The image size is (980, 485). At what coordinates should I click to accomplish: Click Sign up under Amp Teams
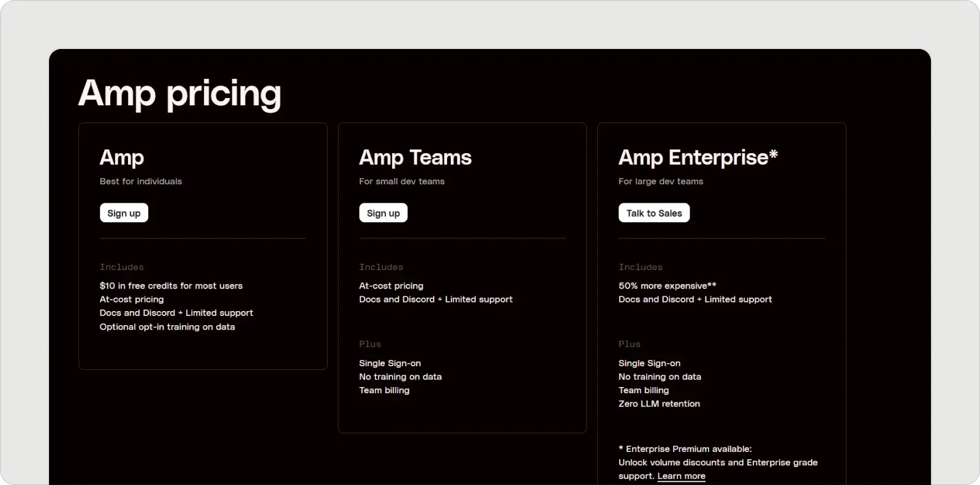point(383,213)
